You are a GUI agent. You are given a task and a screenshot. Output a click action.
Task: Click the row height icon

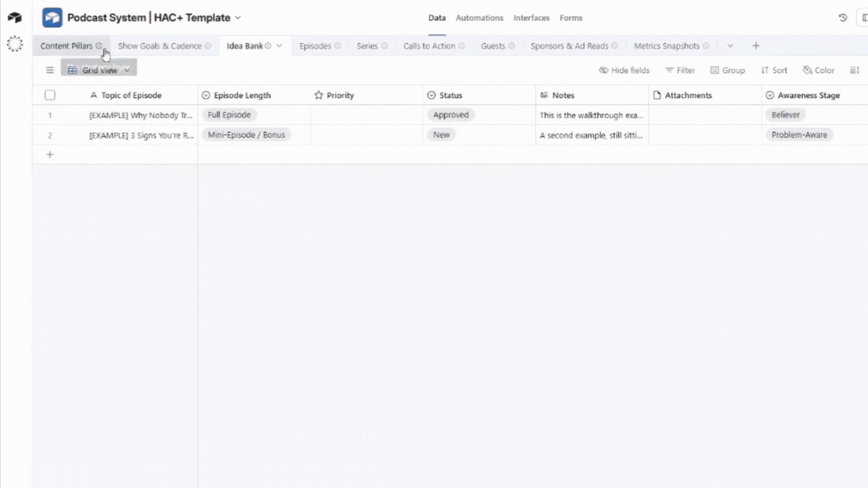[854, 70]
